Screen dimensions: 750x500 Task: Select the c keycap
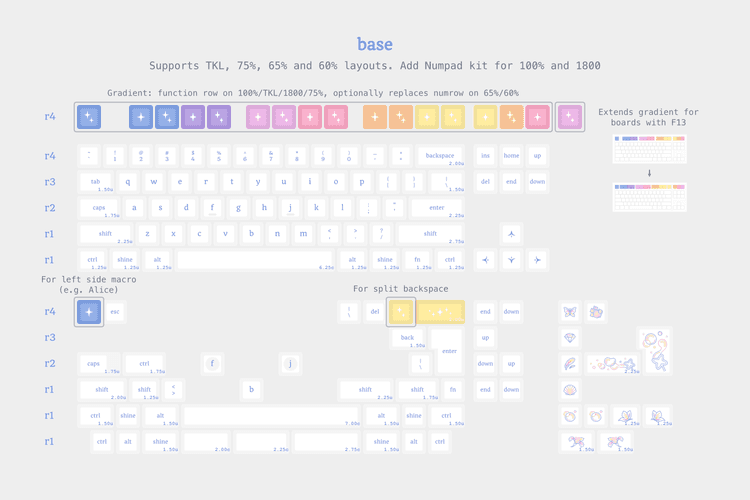tap(199, 234)
